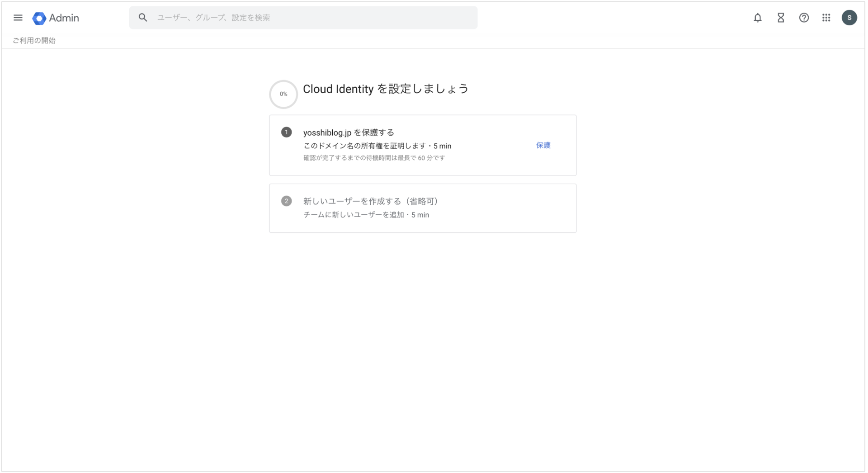868x473 pixels.
Task: Click the setup heading Cloud Identity を設定しましょう
Action: click(386, 89)
